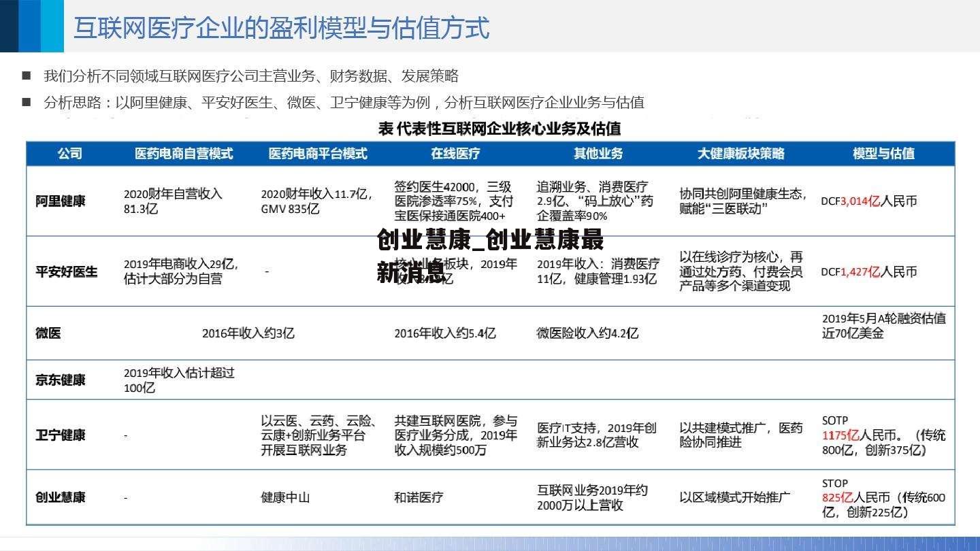Click cell "以共建模式推广,医药险协同推进"
This screenshot has height=551, width=980.
(741, 435)
